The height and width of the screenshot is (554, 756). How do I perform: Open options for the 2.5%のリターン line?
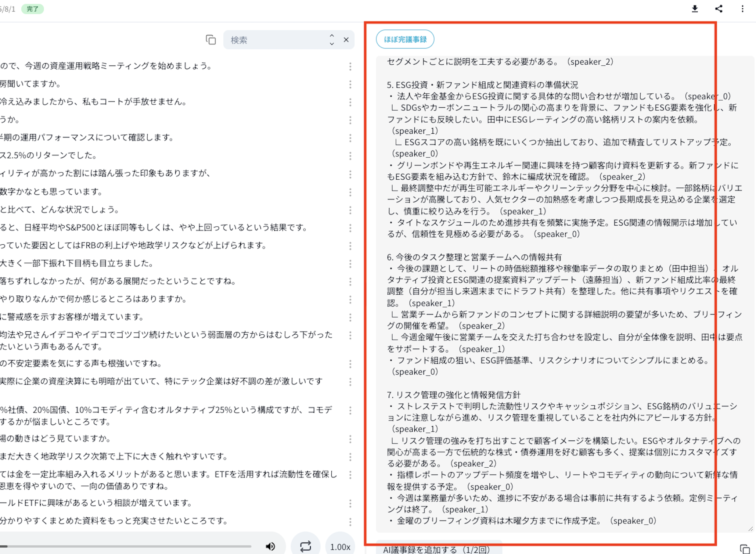350,156
